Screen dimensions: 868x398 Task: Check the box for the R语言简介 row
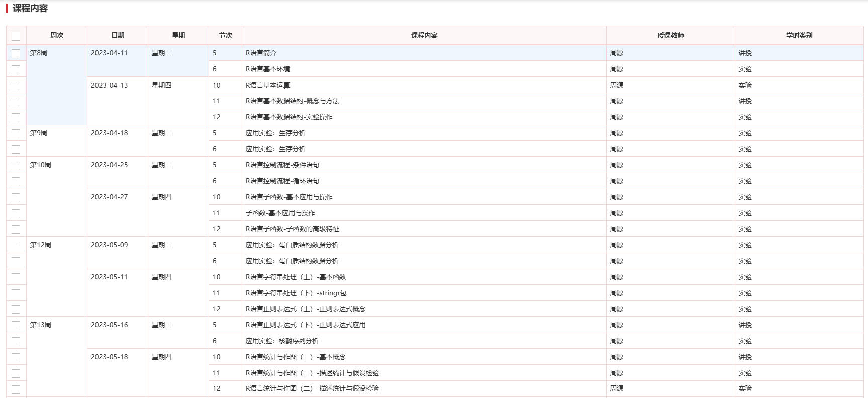[x=16, y=53]
